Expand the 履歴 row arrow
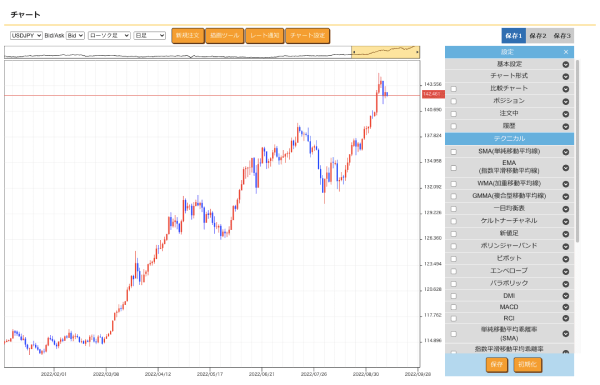 (566, 127)
